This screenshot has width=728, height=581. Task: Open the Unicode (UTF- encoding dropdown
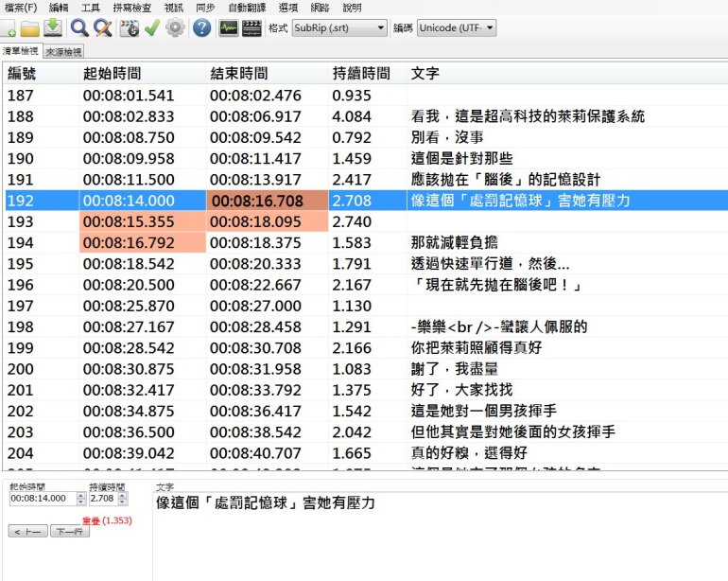click(457, 27)
